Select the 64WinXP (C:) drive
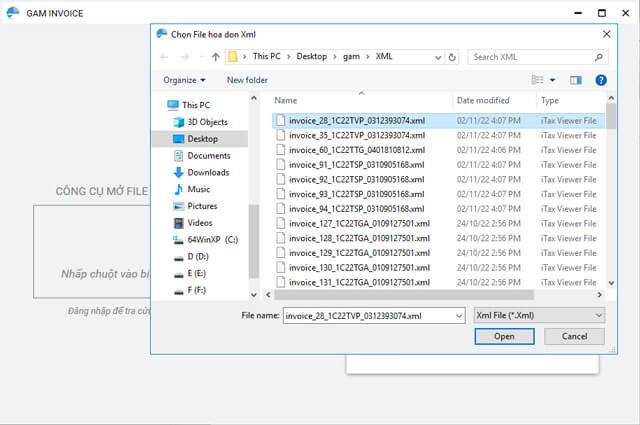Screen dimensions: 640x425 click(x=212, y=240)
